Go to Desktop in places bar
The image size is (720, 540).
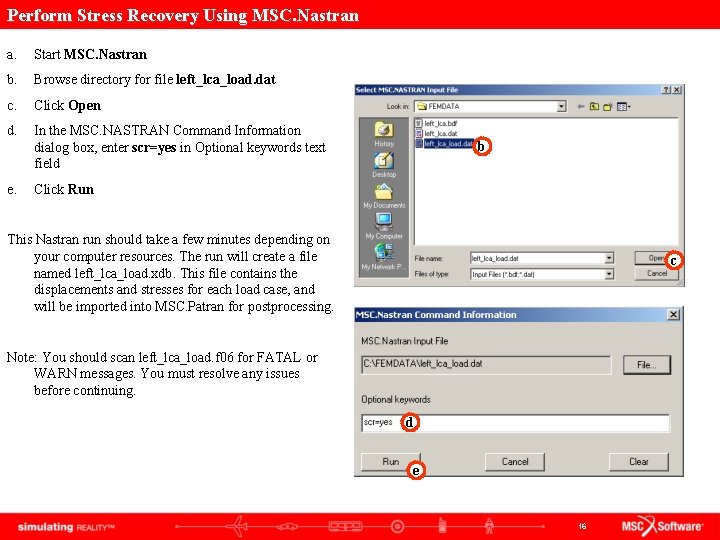384,165
